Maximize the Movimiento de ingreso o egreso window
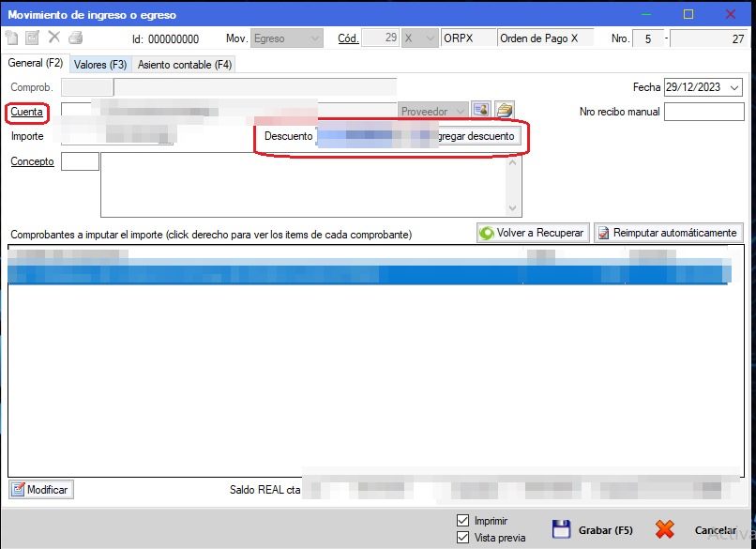 tap(688, 14)
